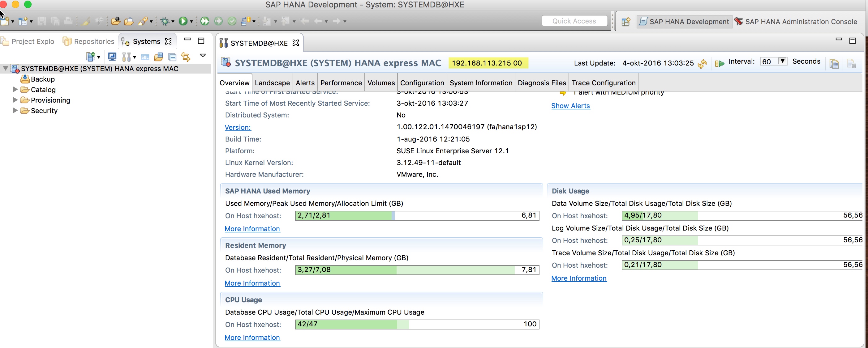This screenshot has height=348, width=868.
Task: Switch to the Project Explorer tab
Action: (x=27, y=41)
